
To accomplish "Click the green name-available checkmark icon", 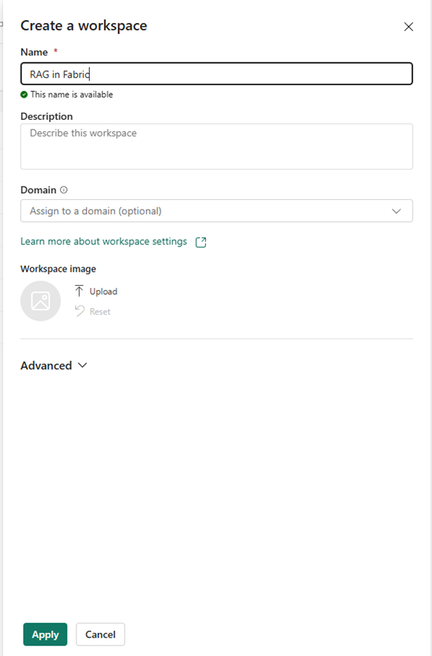I will 24,95.
